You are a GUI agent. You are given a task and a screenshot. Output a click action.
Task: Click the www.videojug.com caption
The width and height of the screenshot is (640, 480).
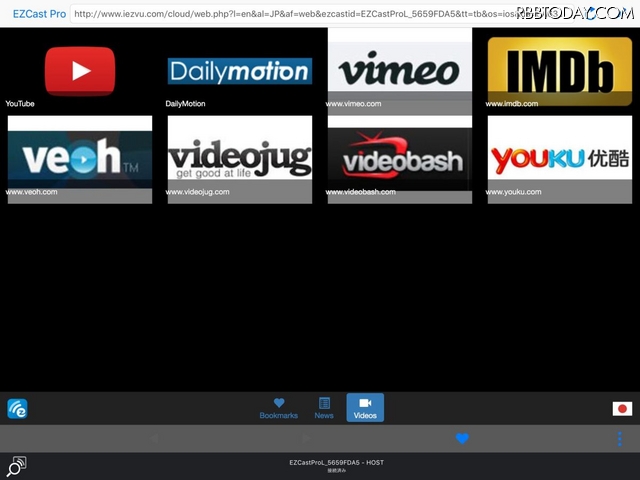198,192
